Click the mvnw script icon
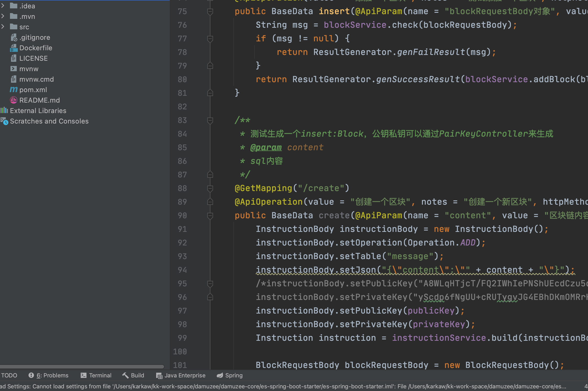Viewport: 588px width, 391px height. tap(14, 69)
